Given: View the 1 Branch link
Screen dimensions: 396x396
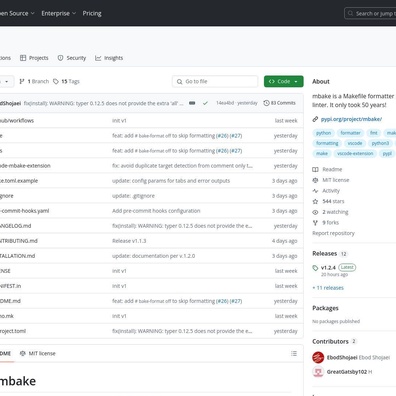Looking at the screenshot, I should (34, 81).
